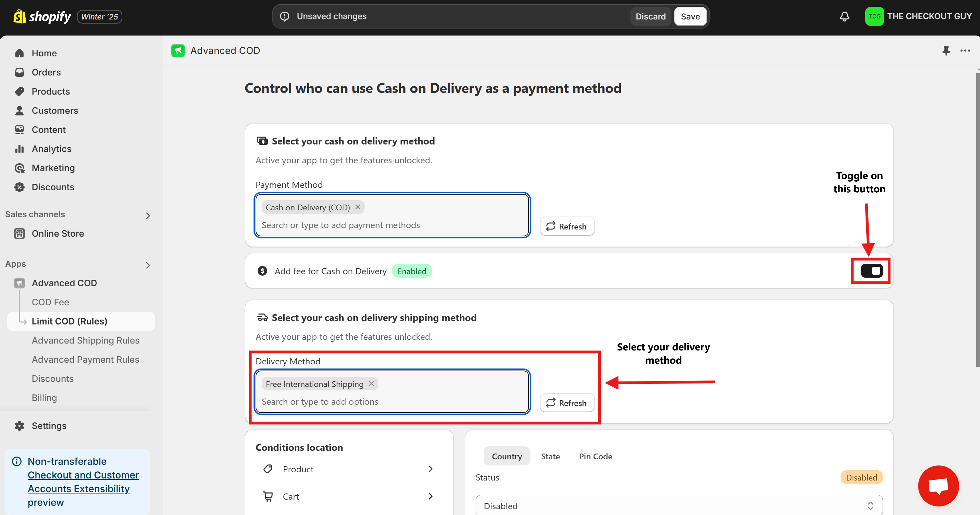Image resolution: width=980 pixels, height=515 pixels.
Task: Refresh the payment methods list
Action: pyautogui.click(x=567, y=226)
